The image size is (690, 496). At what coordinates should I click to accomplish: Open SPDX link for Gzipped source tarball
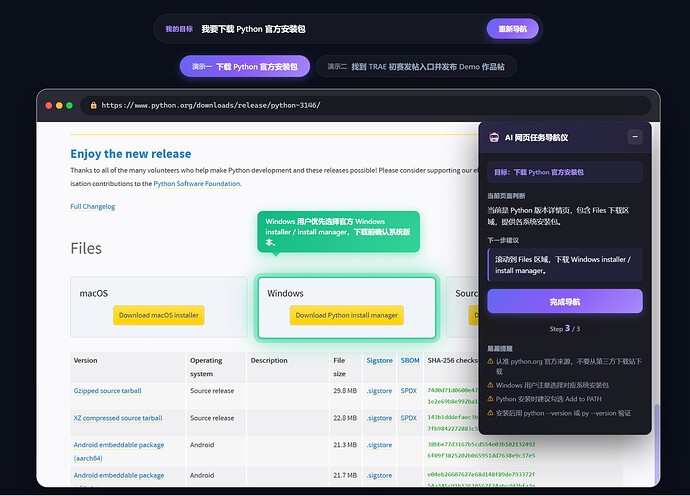(408, 391)
